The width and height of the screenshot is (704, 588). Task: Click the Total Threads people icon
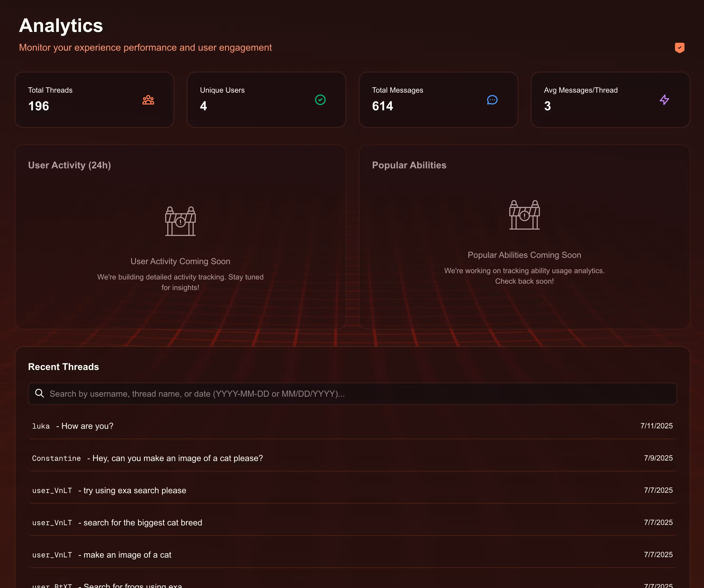coord(148,100)
